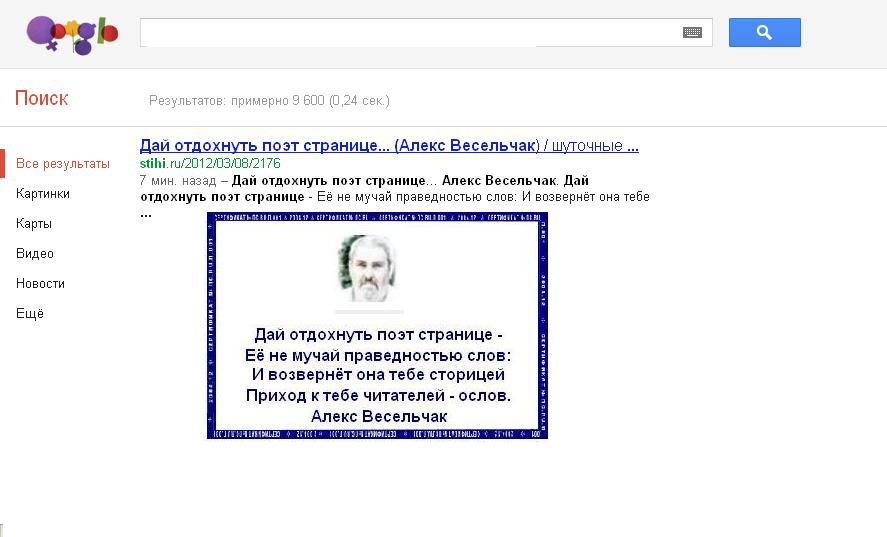Show Видео search results

pos(35,253)
